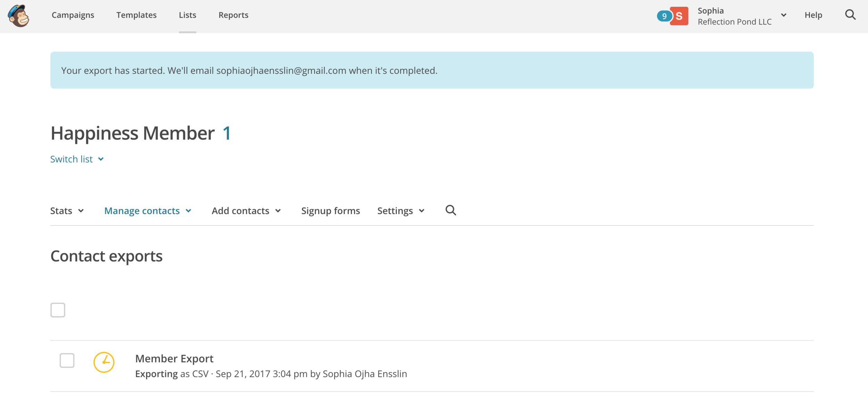Select the Lists tab
Screen dimensions: 868x414
(187, 15)
